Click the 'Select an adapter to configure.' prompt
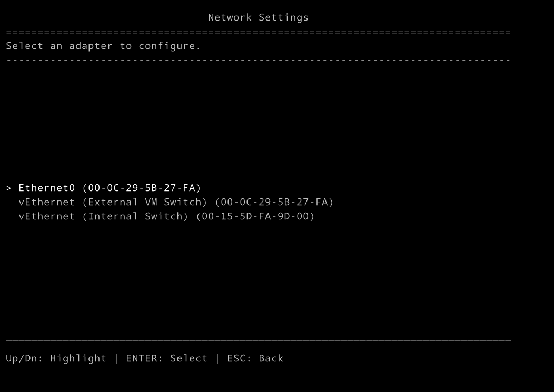Image resolution: width=554 pixels, height=392 pixels. [x=103, y=46]
